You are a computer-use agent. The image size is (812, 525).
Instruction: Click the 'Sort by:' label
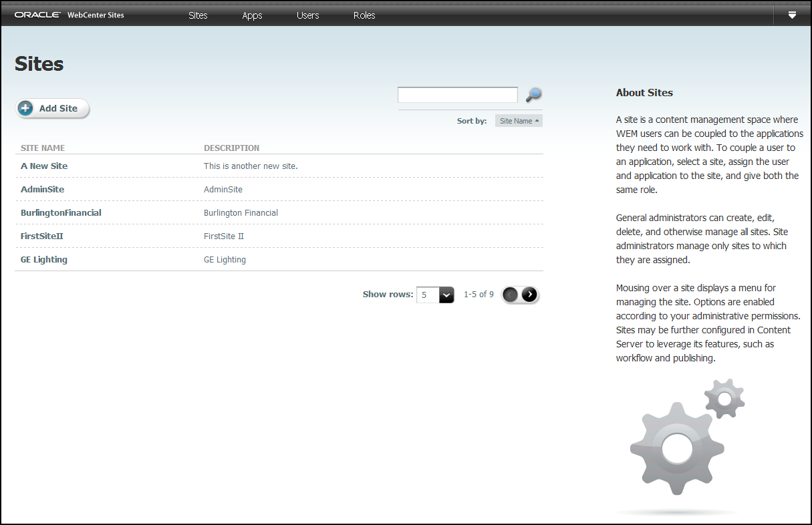click(x=472, y=121)
